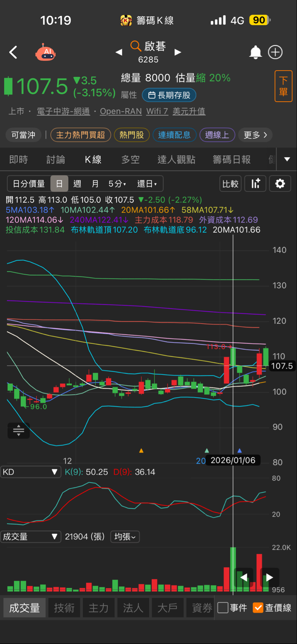Screen dimensions: 297x644
Task: Open the 美元升值 concept link
Action: pyautogui.click(x=189, y=111)
